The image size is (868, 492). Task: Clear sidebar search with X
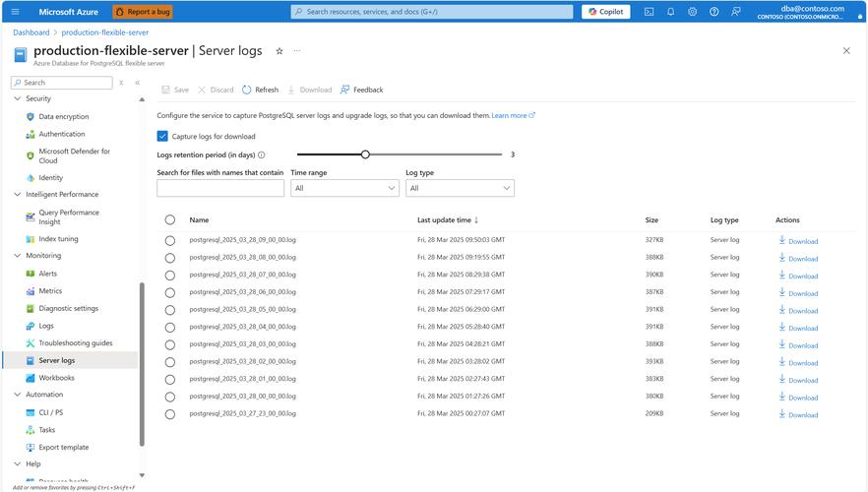click(121, 83)
